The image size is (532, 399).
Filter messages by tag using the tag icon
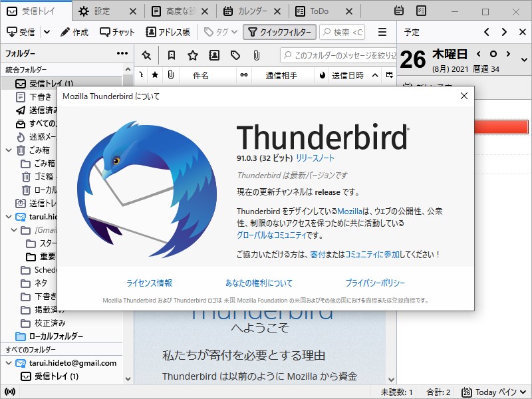pyautogui.click(x=235, y=55)
